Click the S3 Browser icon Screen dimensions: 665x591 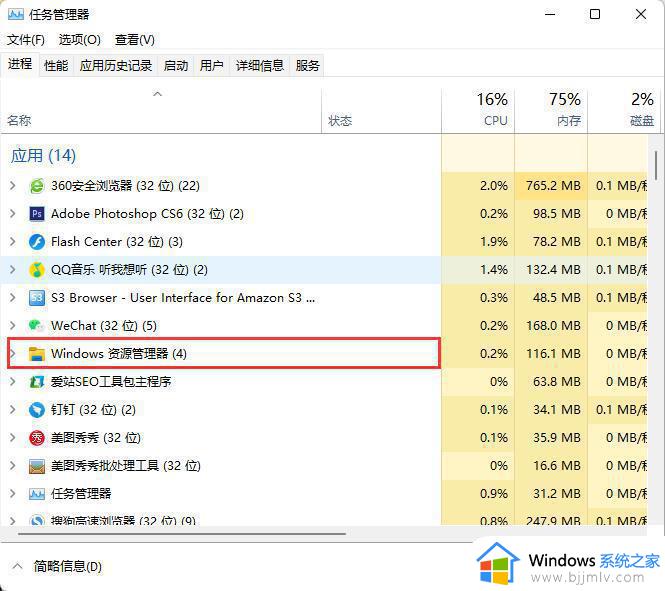[x=37, y=298]
